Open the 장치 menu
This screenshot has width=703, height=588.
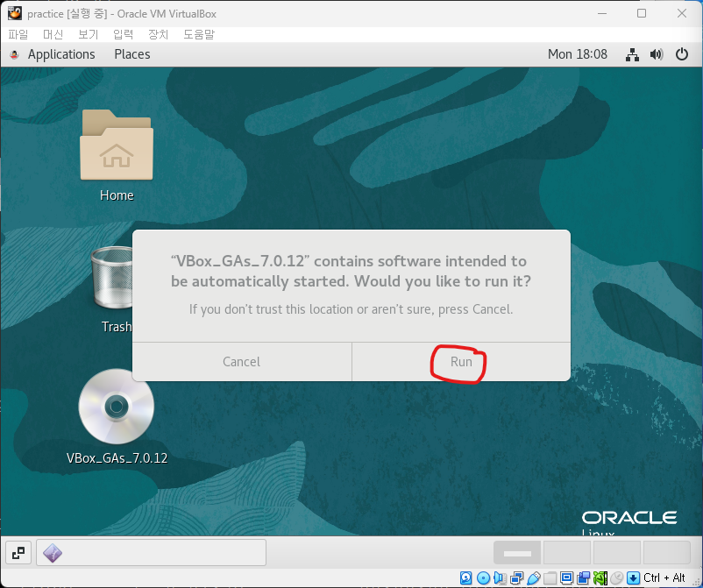(158, 34)
